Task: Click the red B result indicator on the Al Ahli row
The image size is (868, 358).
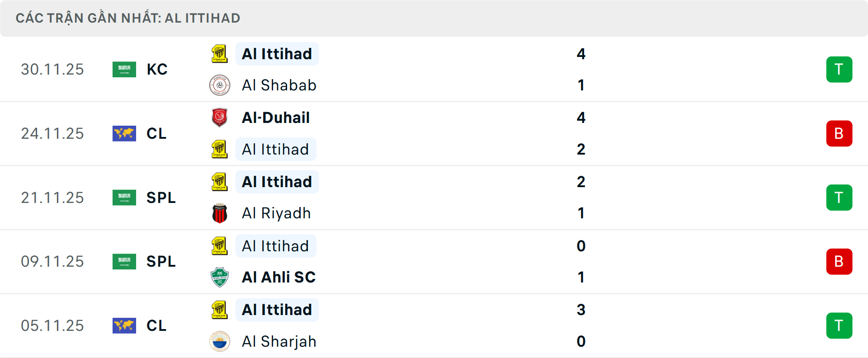Action: (840, 261)
